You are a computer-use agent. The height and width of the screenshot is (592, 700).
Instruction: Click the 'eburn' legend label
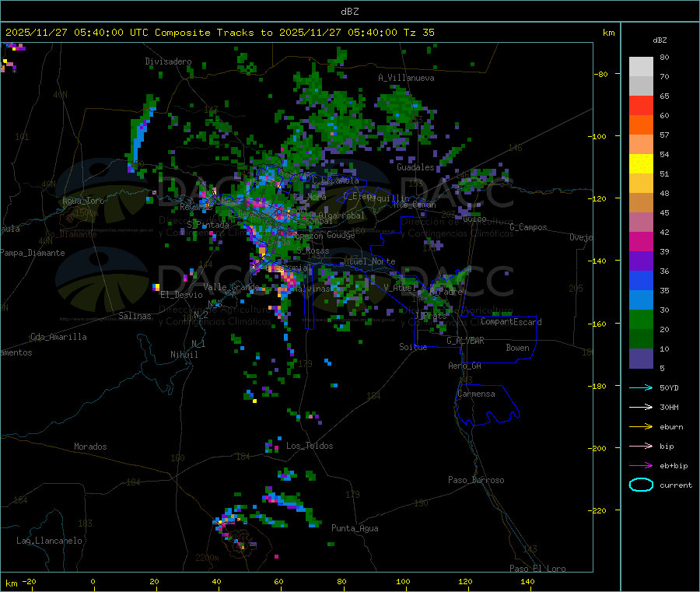click(x=671, y=427)
